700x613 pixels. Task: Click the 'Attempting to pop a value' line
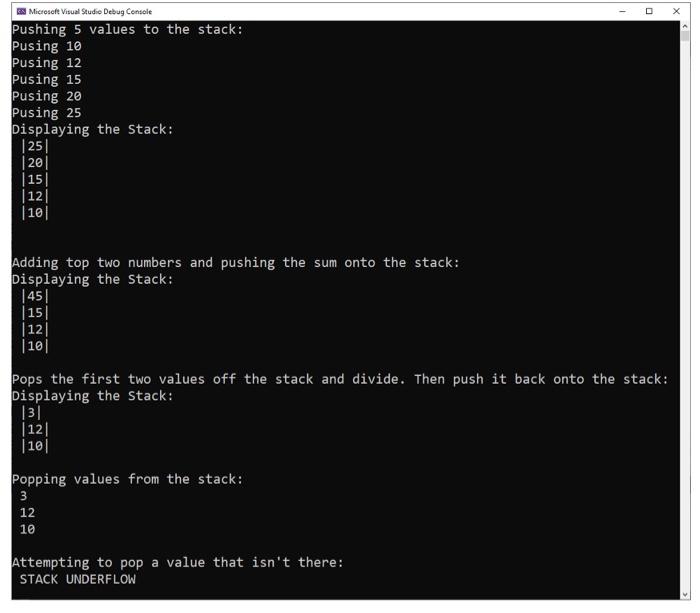(178, 562)
